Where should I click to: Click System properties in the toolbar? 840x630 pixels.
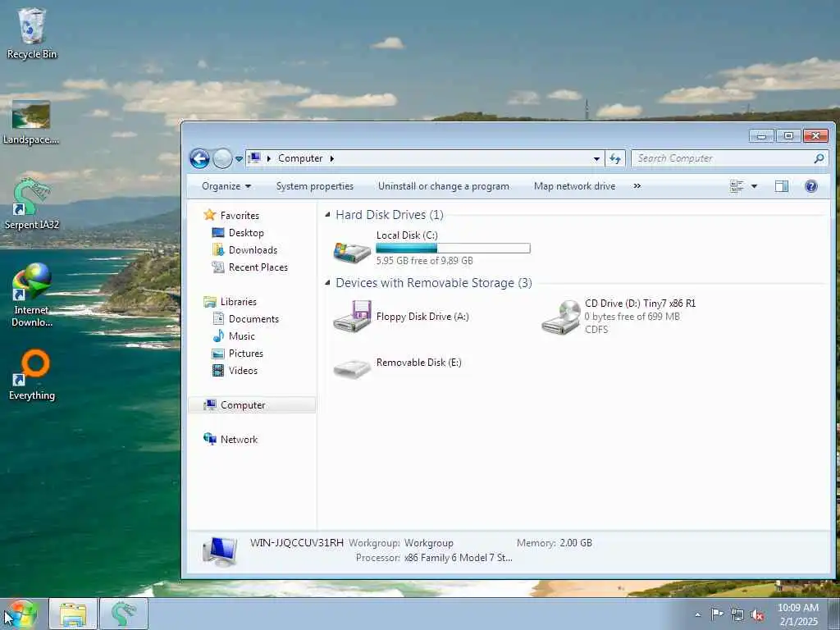(x=314, y=186)
